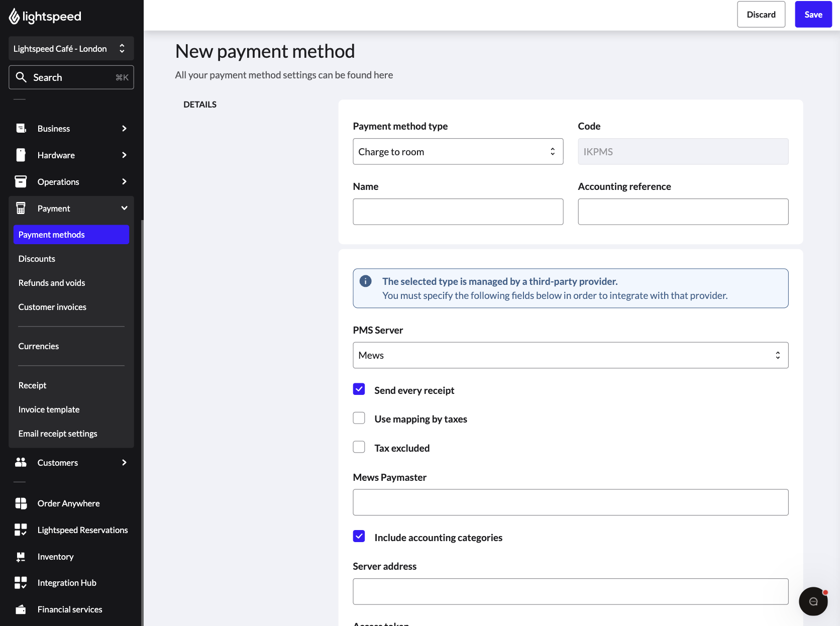The image size is (840, 626).
Task: Collapse the Payment menu chevron
Action: coord(124,208)
